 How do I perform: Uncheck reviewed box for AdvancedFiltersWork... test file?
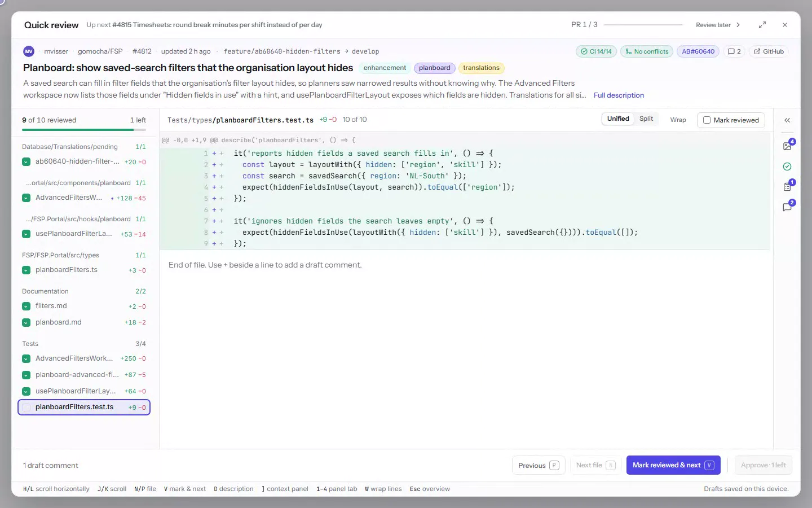pos(26,359)
